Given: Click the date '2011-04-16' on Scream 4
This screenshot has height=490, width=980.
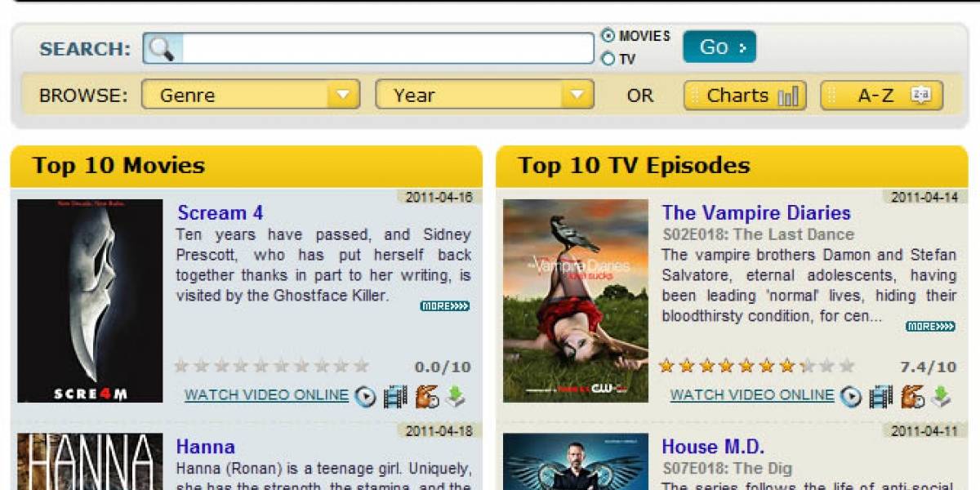Looking at the screenshot, I should (439, 197).
